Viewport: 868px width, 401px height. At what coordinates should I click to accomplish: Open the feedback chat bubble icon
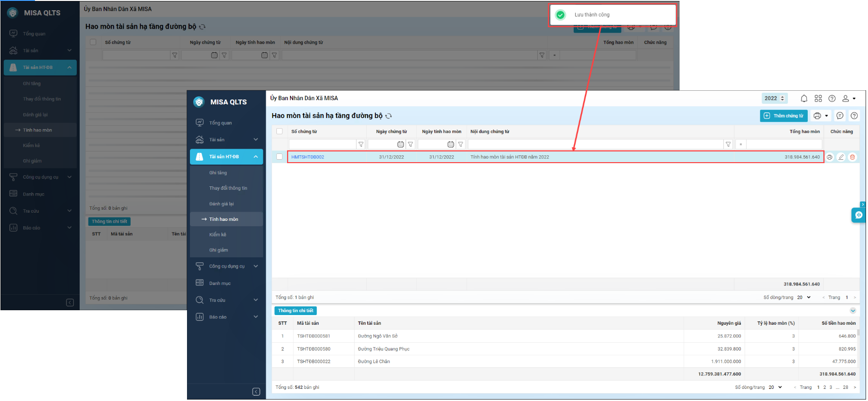coord(840,116)
